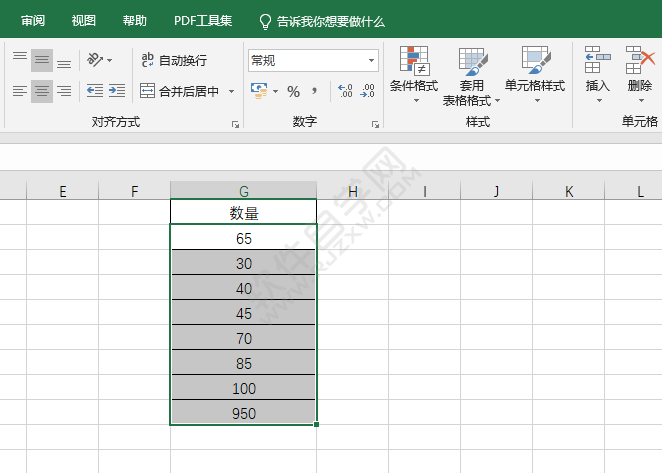Screen dimensions: 662x473
Task: Click the cell containing 30
Action: (244, 263)
